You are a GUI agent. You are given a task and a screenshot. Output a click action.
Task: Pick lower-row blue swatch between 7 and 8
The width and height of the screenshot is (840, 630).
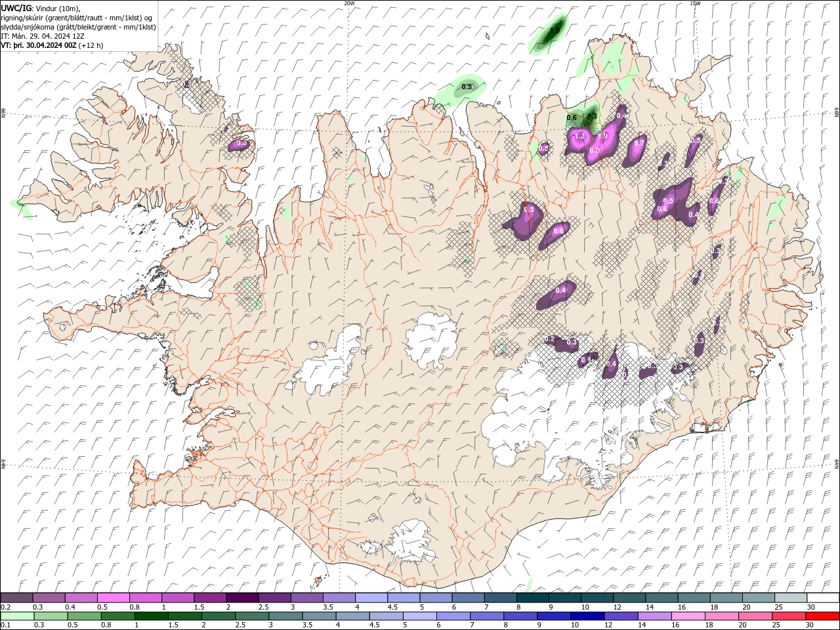pyautogui.click(x=486, y=616)
